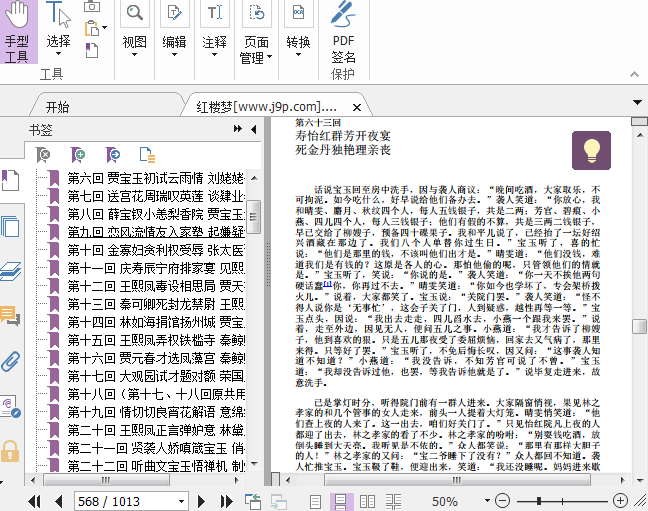
Task: Close the 红楼梦 document tab
Action: (x=357, y=107)
